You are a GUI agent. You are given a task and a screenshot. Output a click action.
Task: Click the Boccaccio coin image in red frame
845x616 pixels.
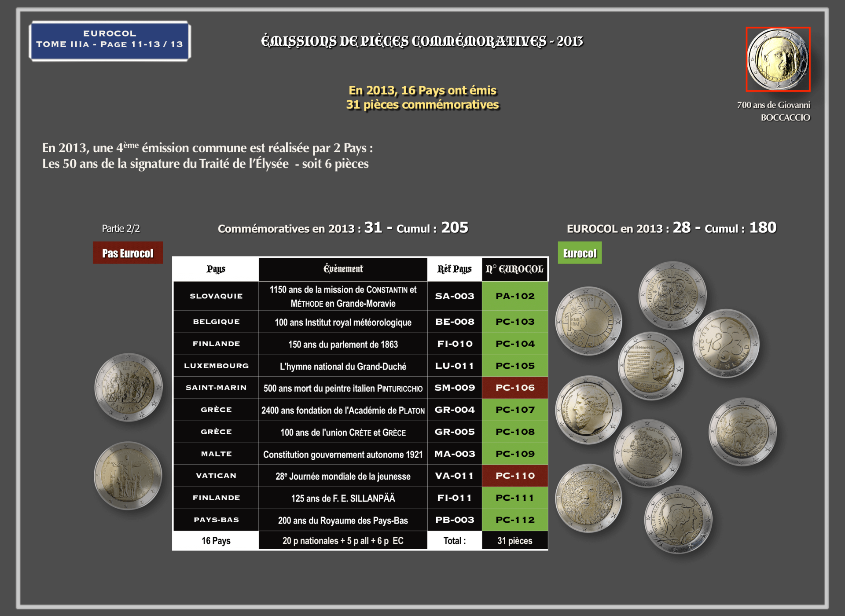click(x=778, y=59)
